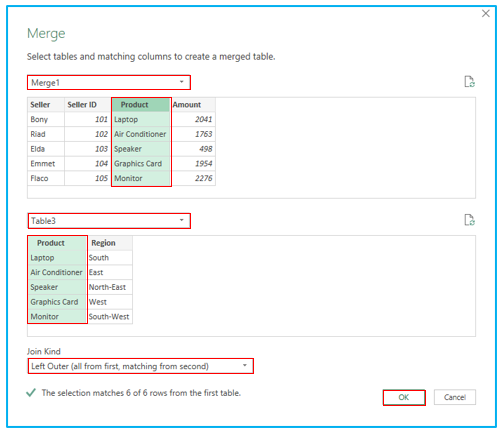
Task: Click the East region cell
Action: (x=110, y=272)
